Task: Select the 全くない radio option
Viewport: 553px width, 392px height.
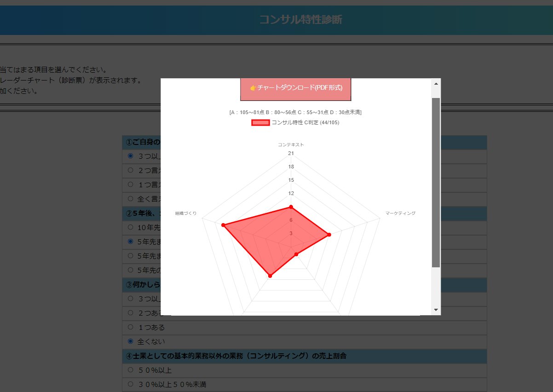Action: click(x=130, y=341)
